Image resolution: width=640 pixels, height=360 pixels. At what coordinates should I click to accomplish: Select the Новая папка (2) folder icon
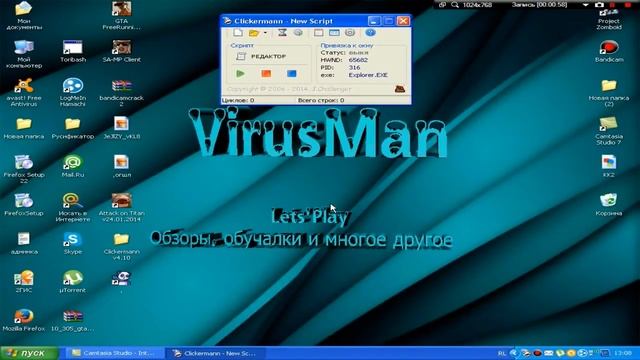point(609,93)
